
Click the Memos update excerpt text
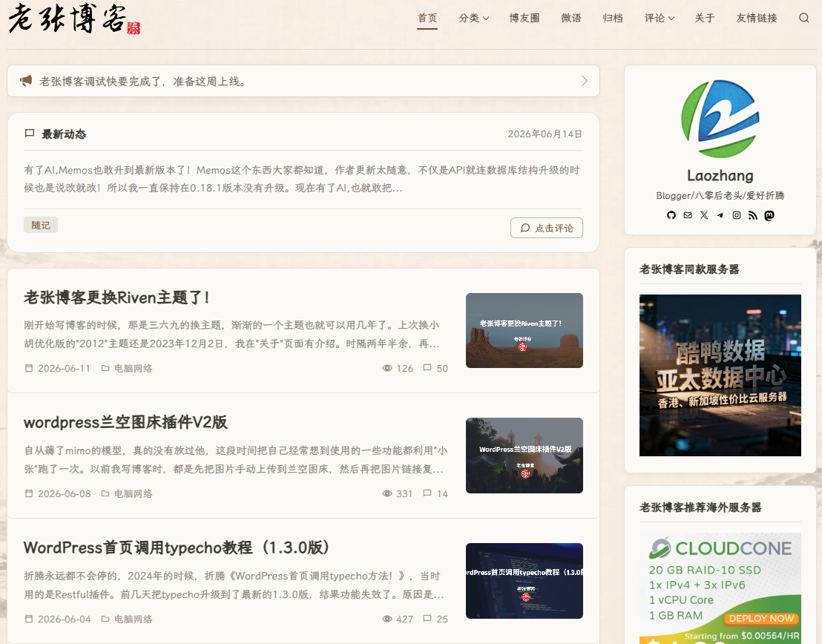click(302, 179)
